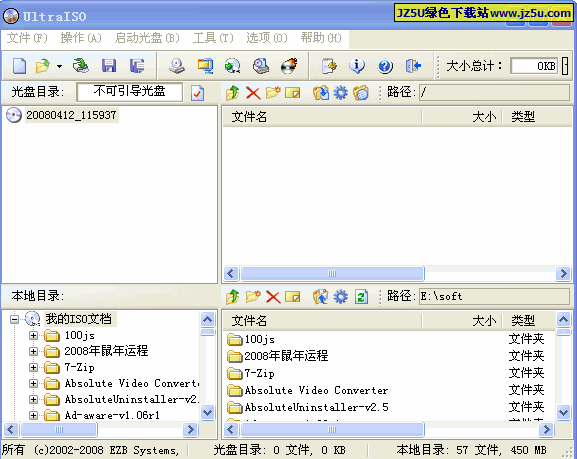The height and width of the screenshot is (459, 577).
Task: Click the Rename icon in disc pane
Action: (293, 93)
